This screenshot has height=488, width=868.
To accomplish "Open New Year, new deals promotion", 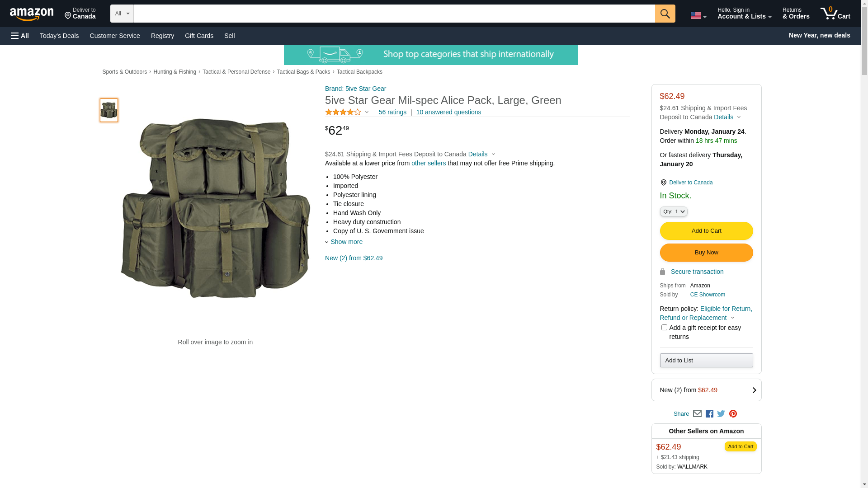I will [x=819, y=35].
